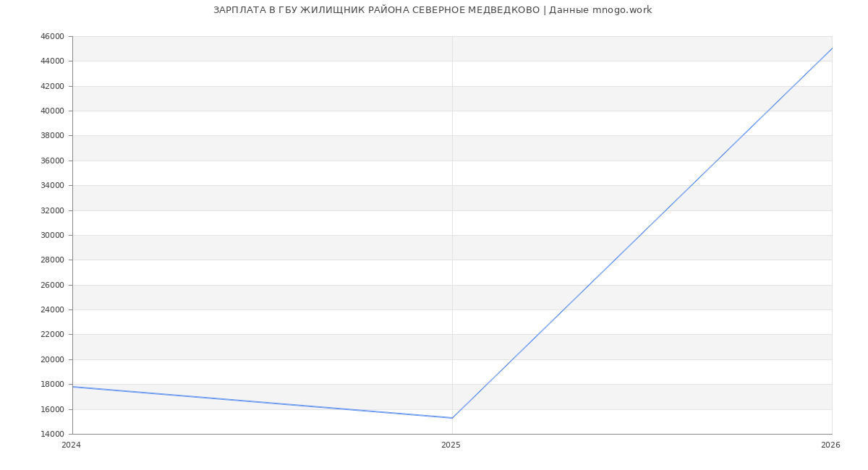
Task: Click the y-axis label 32000
Action: click(x=54, y=210)
